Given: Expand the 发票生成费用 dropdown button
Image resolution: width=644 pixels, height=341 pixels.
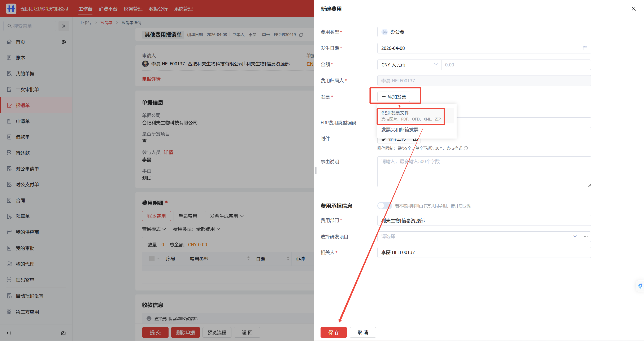Looking at the screenshot, I should tap(227, 216).
